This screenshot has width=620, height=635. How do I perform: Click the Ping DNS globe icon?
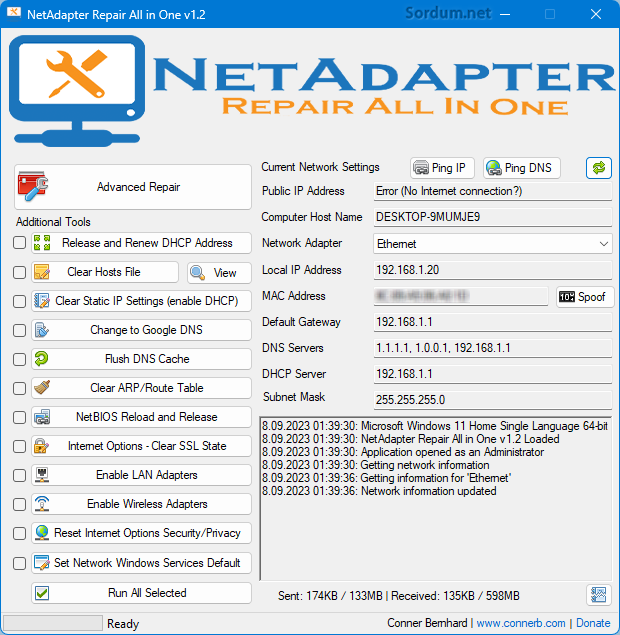point(494,168)
